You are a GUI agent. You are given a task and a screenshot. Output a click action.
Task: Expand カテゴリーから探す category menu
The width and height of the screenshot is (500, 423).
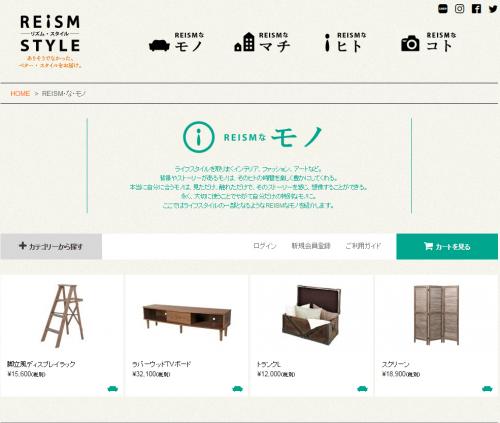point(51,246)
